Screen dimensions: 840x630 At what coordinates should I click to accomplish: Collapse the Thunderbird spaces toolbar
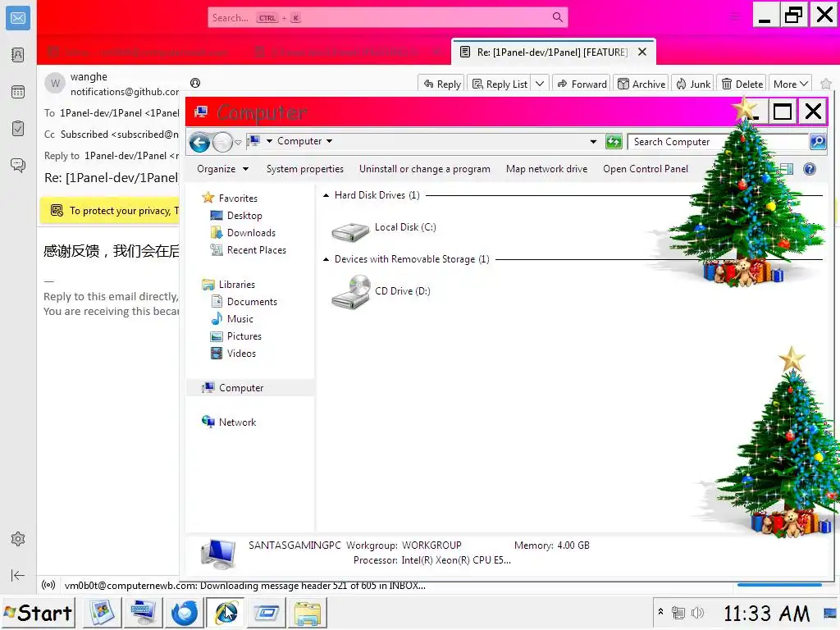click(18, 575)
